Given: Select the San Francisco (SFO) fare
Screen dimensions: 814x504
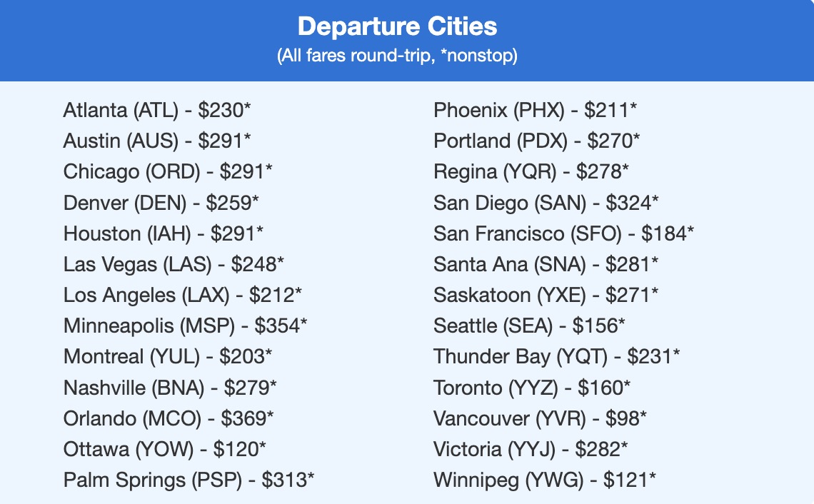Looking at the screenshot, I should point(563,233).
